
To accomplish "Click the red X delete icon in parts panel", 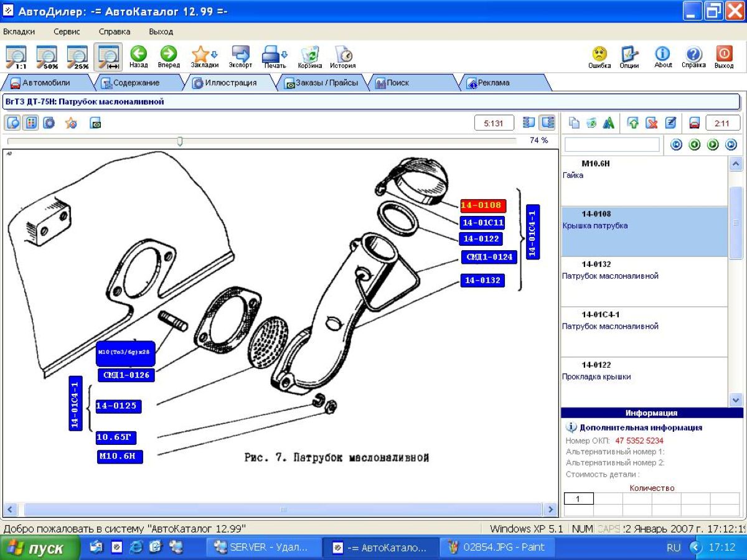I will click(652, 123).
